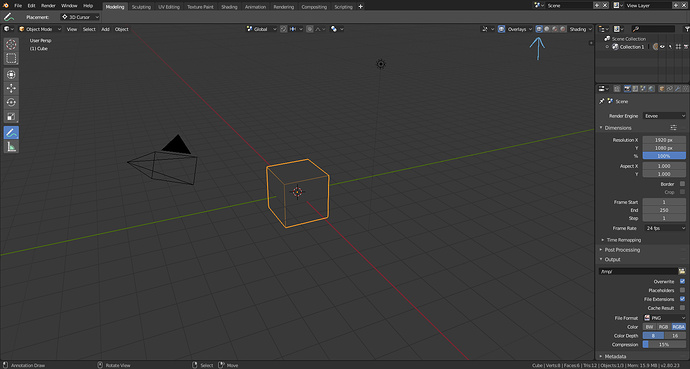690x369 pixels.
Task: Open the Overlays options dropdown arrow
Action: (x=530, y=29)
